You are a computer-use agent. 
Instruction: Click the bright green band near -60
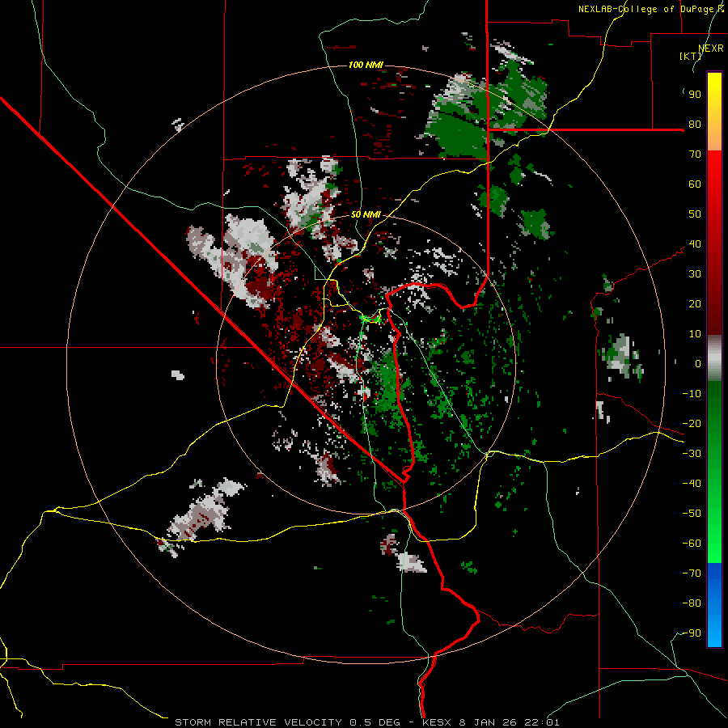(714, 544)
